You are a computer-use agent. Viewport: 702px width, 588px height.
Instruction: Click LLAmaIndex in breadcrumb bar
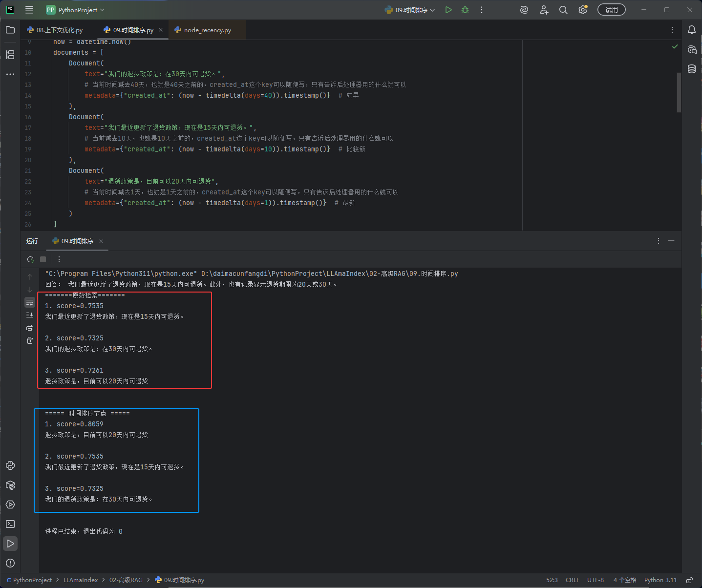tap(81, 580)
